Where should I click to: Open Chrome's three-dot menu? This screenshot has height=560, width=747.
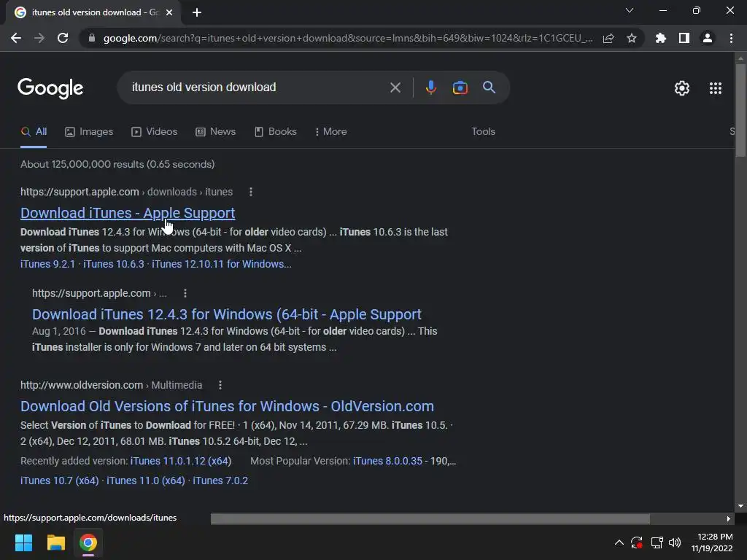point(731,38)
